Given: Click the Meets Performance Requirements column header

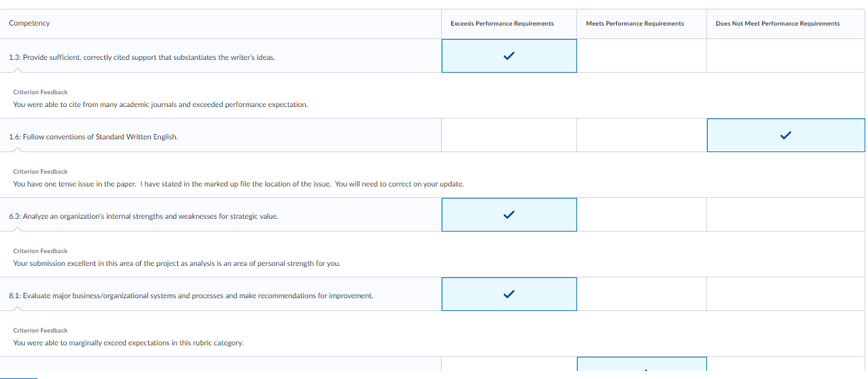Looking at the screenshot, I should click(x=635, y=24).
